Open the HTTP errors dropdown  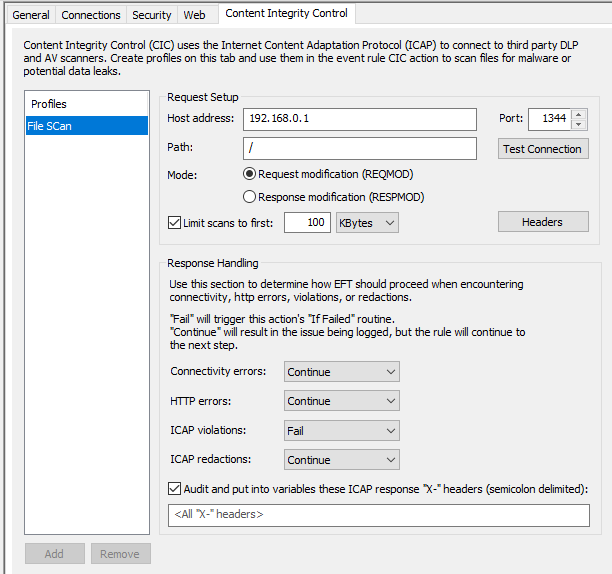(x=341, y=401)
